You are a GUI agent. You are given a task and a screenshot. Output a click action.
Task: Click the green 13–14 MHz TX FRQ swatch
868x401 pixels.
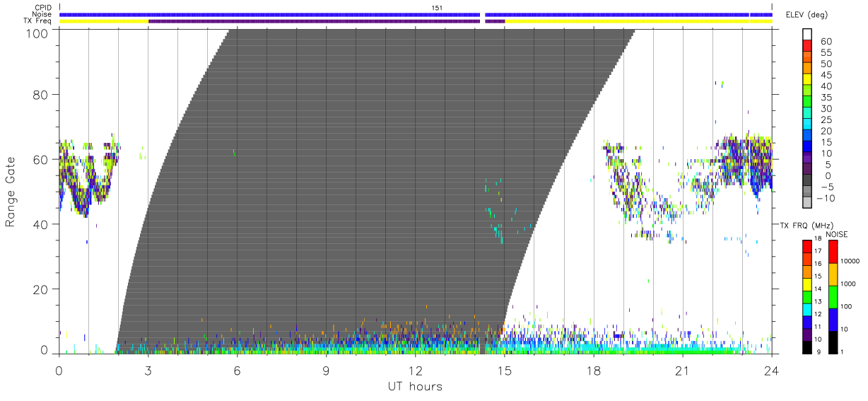pyautogui.click(x=807, y=296)
